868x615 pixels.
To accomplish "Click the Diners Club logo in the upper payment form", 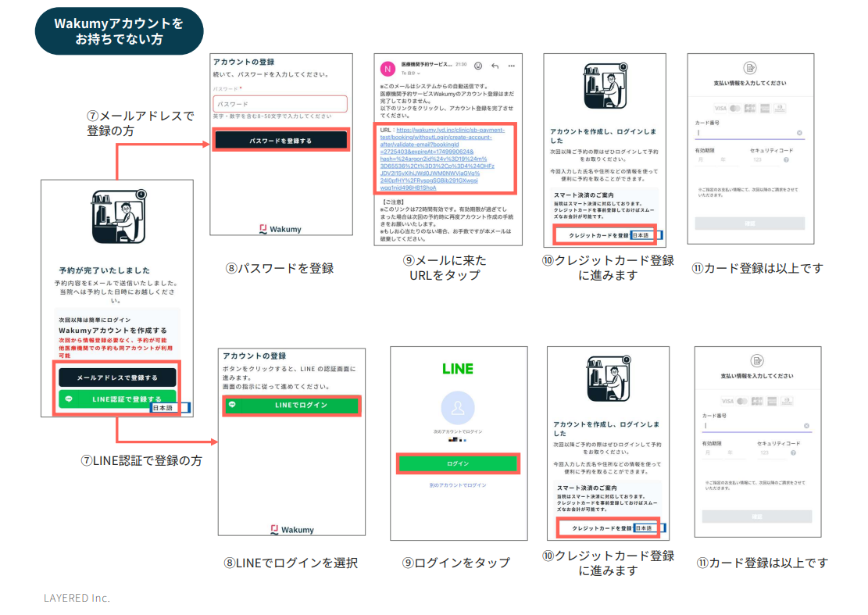I will pyautogui.click(x=780, y=109).
